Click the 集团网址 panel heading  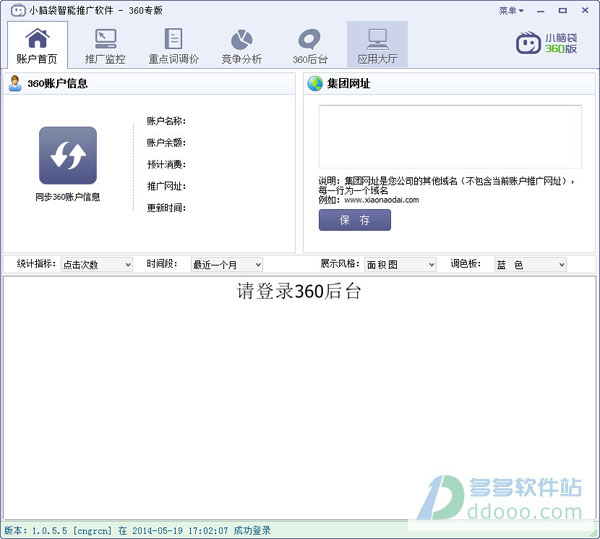348,83
